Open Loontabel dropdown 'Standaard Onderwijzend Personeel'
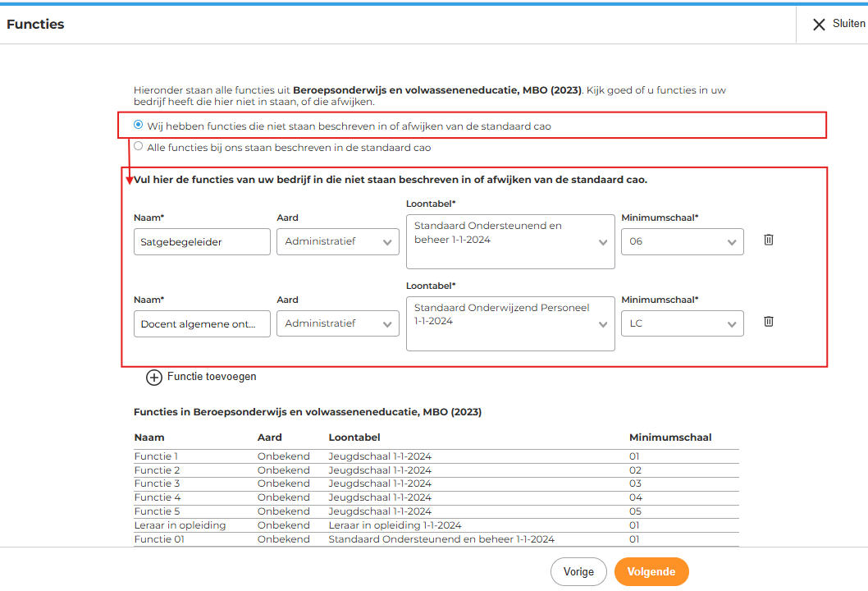The height and width of the screenshot is (591, 868). 510,323
